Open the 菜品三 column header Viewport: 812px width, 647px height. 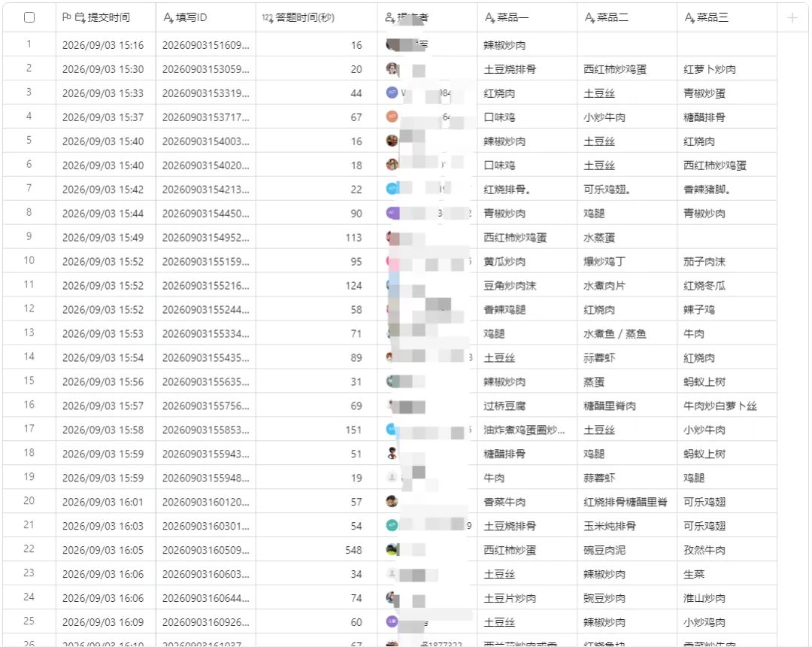727,17
